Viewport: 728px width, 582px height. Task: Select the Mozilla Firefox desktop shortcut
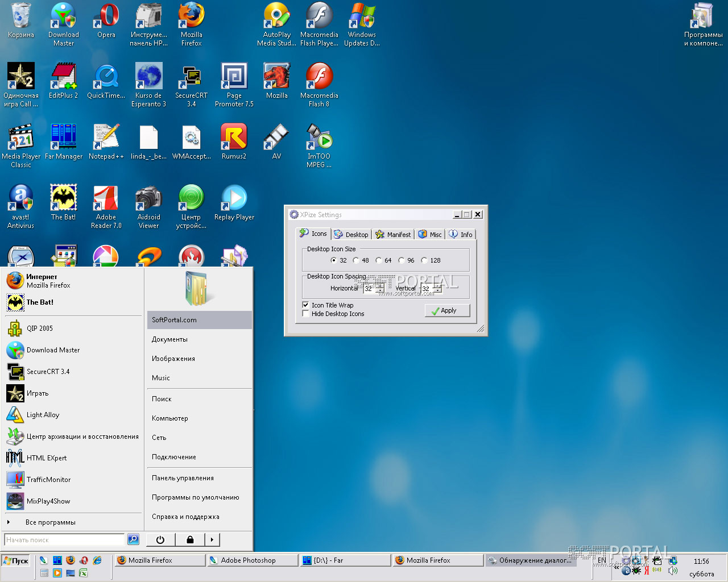pos(192,24)
